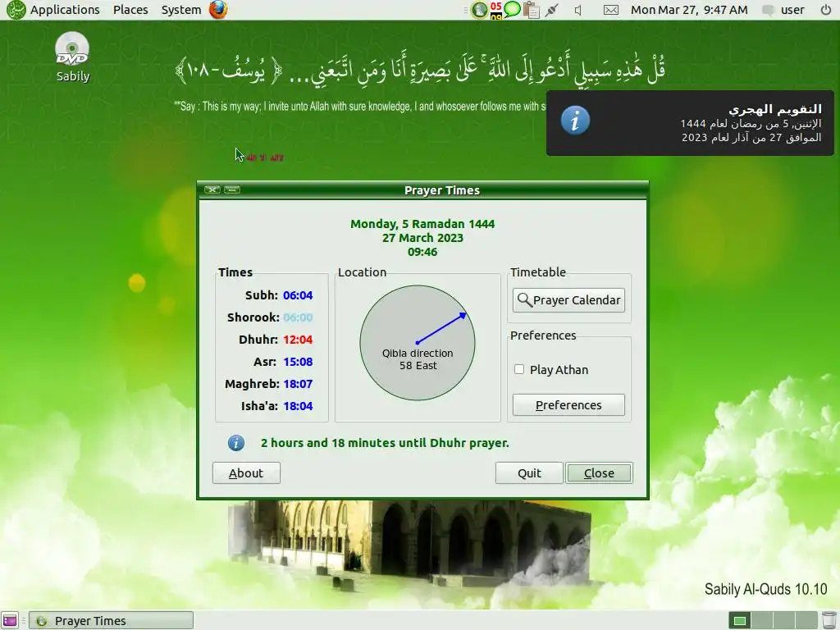Click the info icon beside Dhuhr countdown
Viewport: 840px width, 630px height.
(x=236, y=443)
